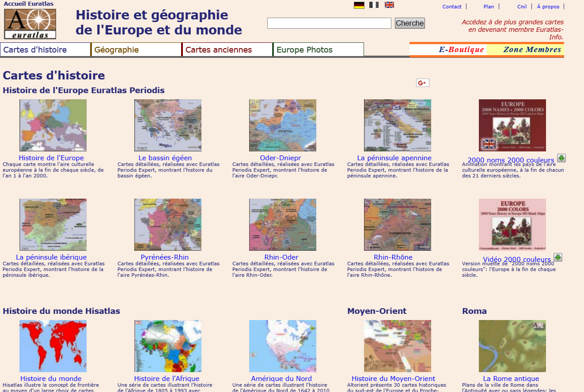Click the Histoire de l'Europe Euratlas Periodis heading
Viewport: 584px width, 392px height.
coord(84,90)
